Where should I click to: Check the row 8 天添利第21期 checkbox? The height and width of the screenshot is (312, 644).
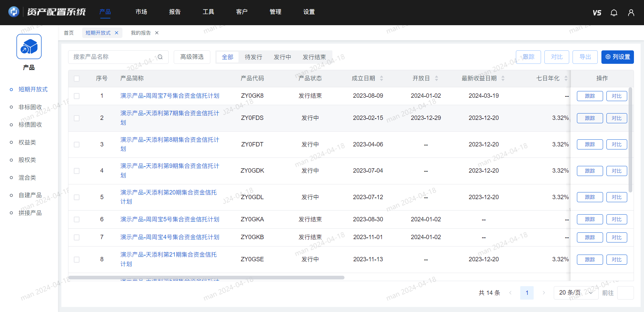tap(77, 260)
